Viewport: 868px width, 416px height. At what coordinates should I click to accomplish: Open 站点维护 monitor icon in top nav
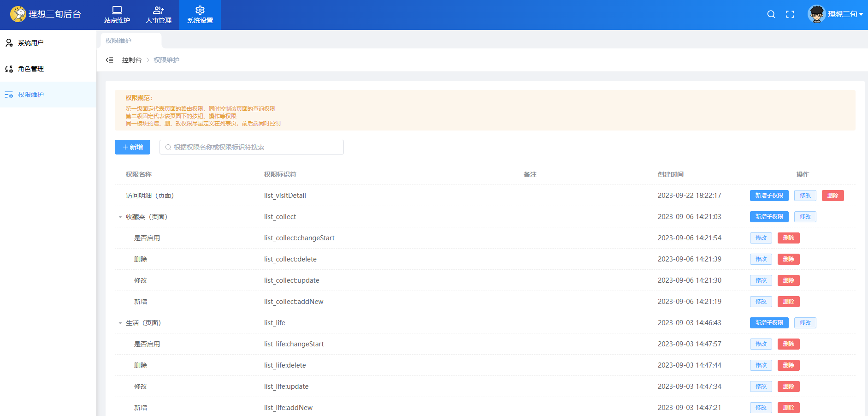(x=117, y=10)
